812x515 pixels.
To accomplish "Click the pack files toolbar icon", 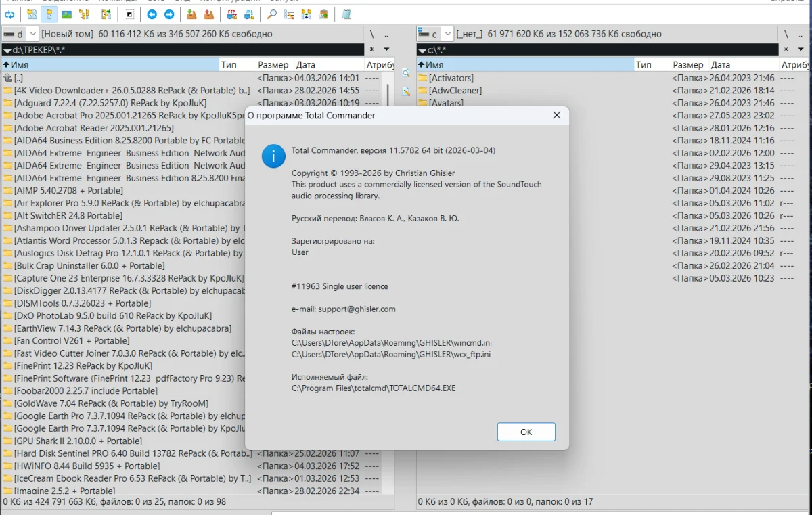I will (191, 14).
